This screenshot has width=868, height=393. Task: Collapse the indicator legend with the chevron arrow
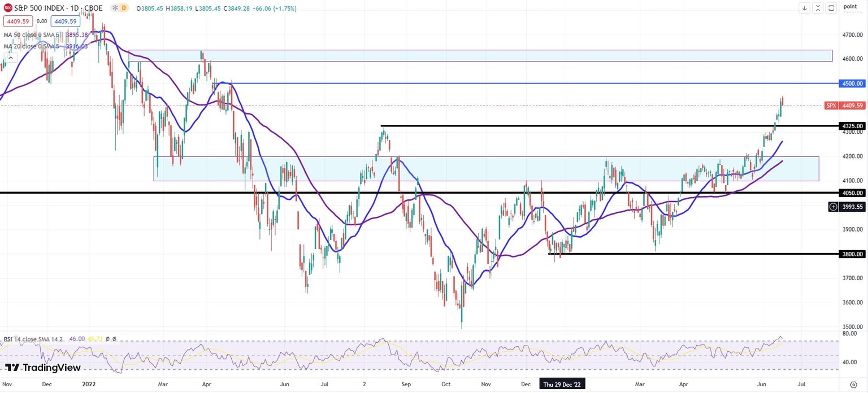click(11, 58)
